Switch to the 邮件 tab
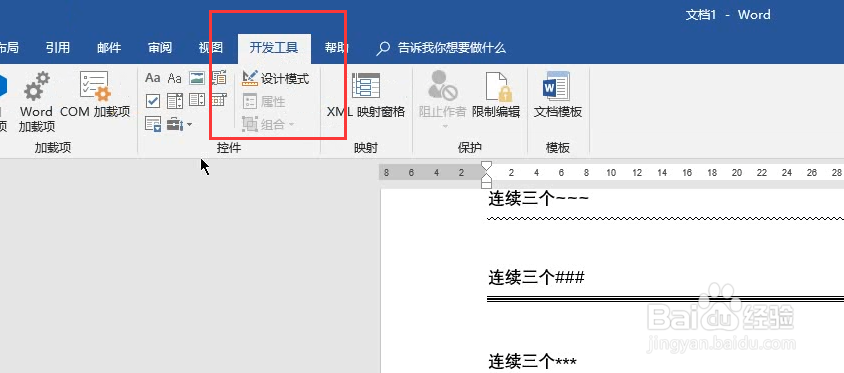 point(109,48)
